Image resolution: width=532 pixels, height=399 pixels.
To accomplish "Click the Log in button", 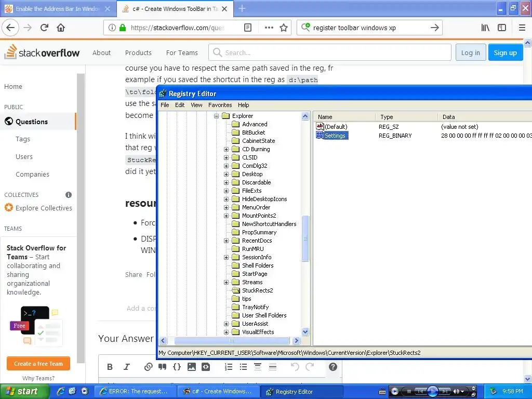I will click(471, 52).
